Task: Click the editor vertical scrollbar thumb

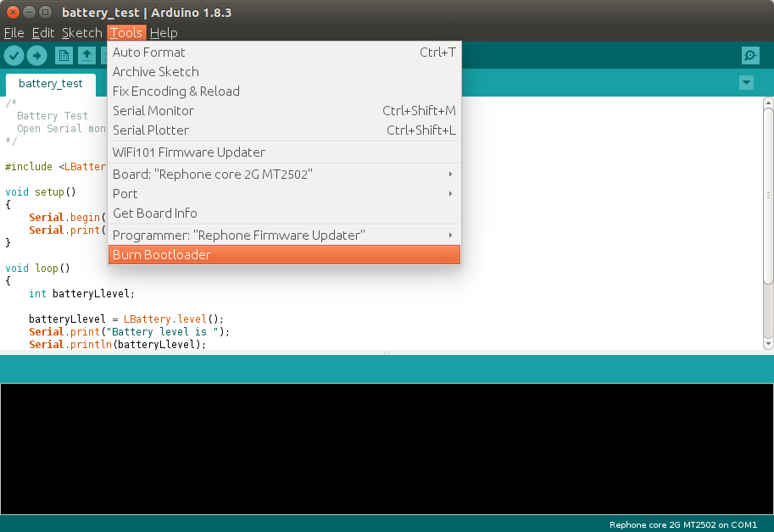Action: [767, 195]
